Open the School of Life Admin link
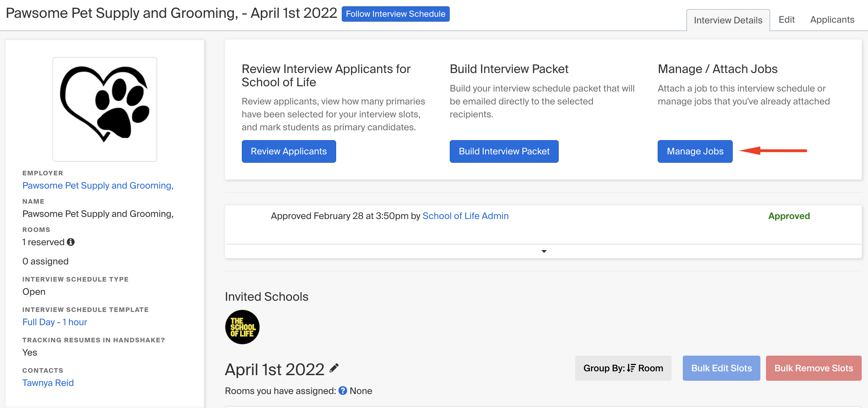This screenshot has width=868, height=408. point(465,216)
